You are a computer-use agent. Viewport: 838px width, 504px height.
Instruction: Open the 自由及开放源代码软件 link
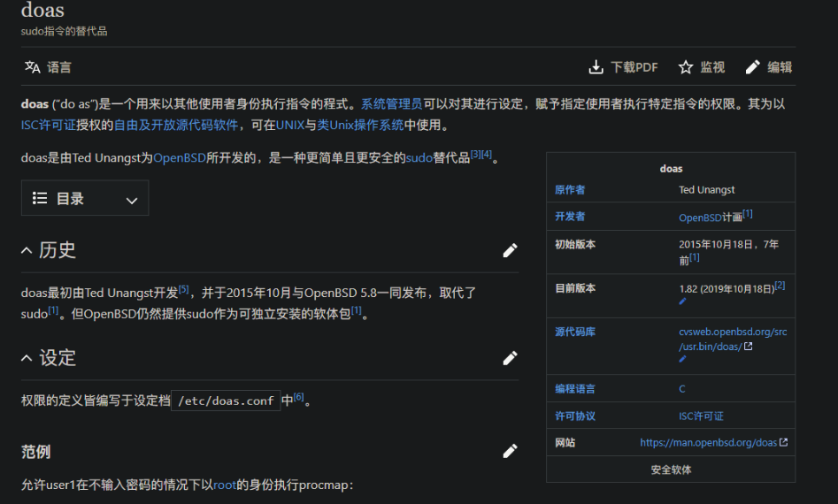(176, 125)
